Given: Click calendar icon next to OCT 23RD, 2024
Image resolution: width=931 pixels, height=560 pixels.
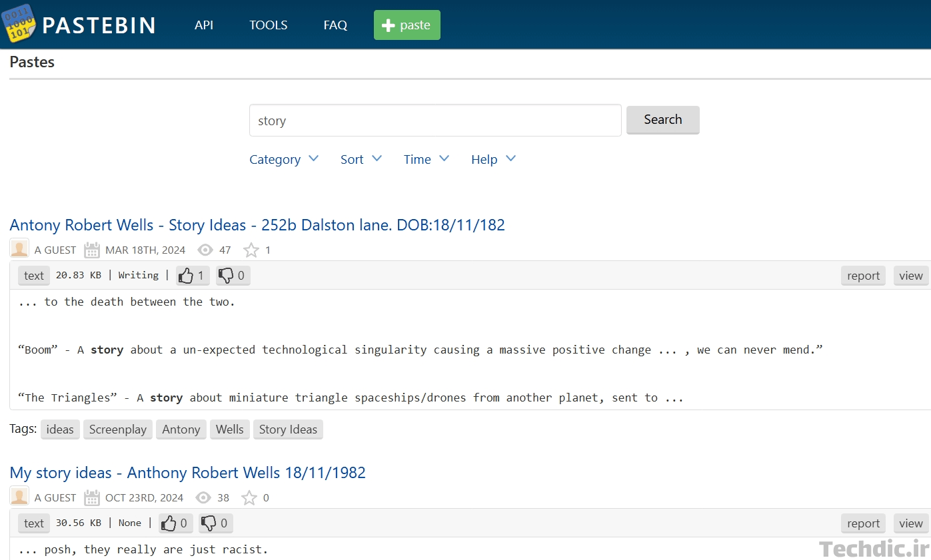Looking at the screenshot, I should (92, 498).
